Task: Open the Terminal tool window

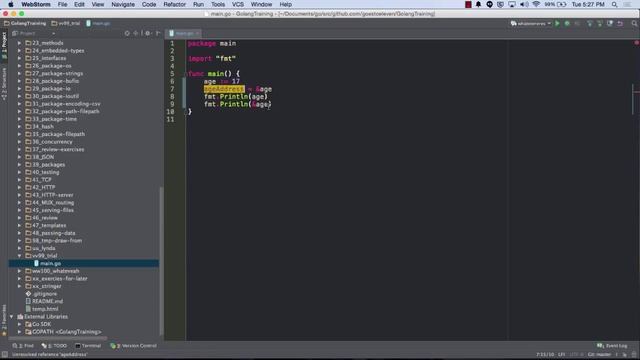Action: coord(88,346)
